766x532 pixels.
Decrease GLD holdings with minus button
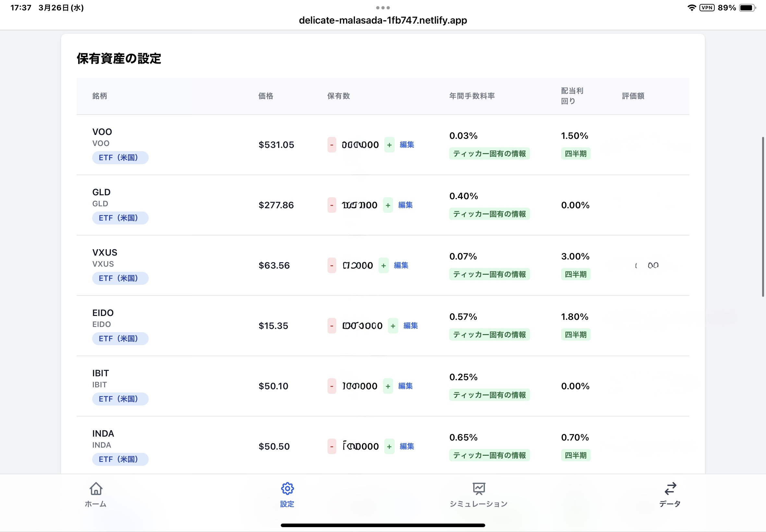pos(331,205)
